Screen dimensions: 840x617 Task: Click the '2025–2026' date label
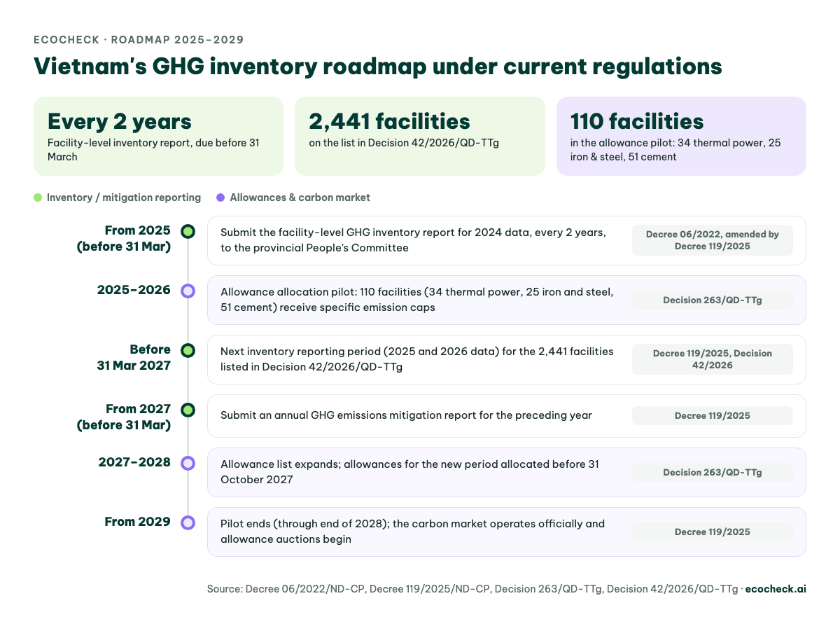point(134,290)
